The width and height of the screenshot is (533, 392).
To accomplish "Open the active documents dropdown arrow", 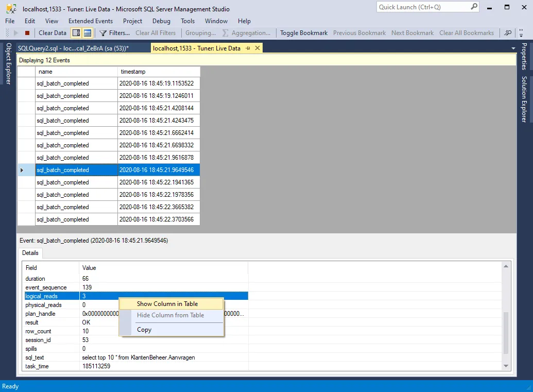I will click(513, 48).
